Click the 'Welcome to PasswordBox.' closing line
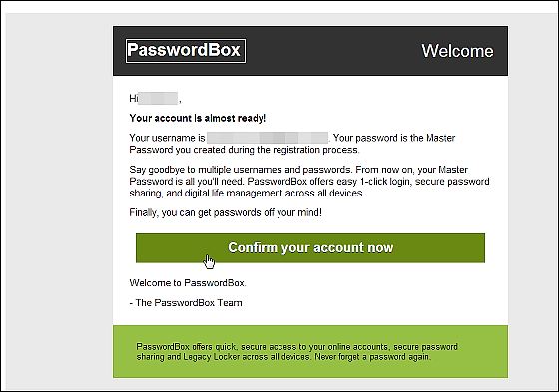 pos(188,283)
